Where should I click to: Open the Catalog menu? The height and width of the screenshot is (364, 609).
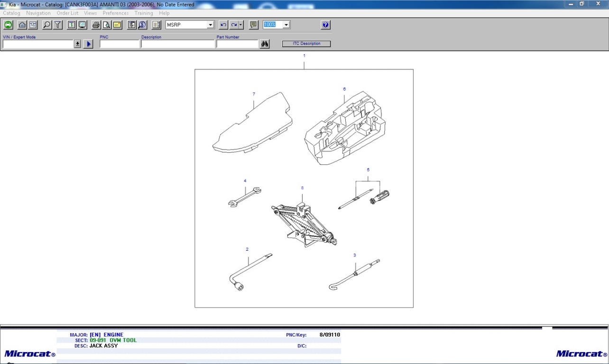pos(12,13)
